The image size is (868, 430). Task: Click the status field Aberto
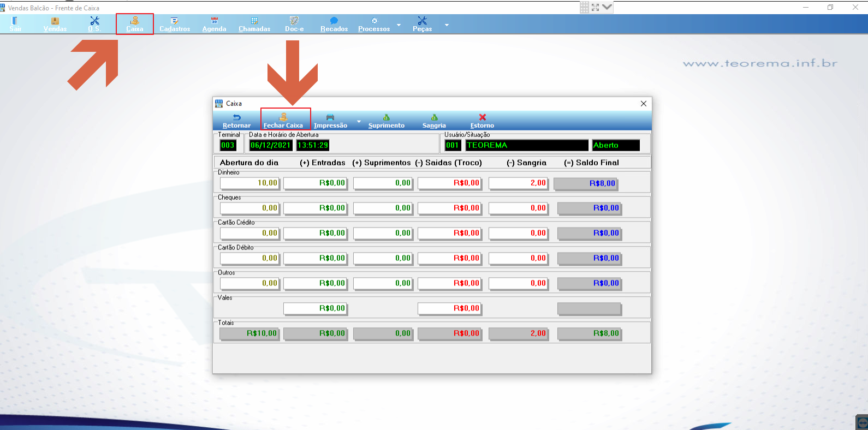coord(616,145)
